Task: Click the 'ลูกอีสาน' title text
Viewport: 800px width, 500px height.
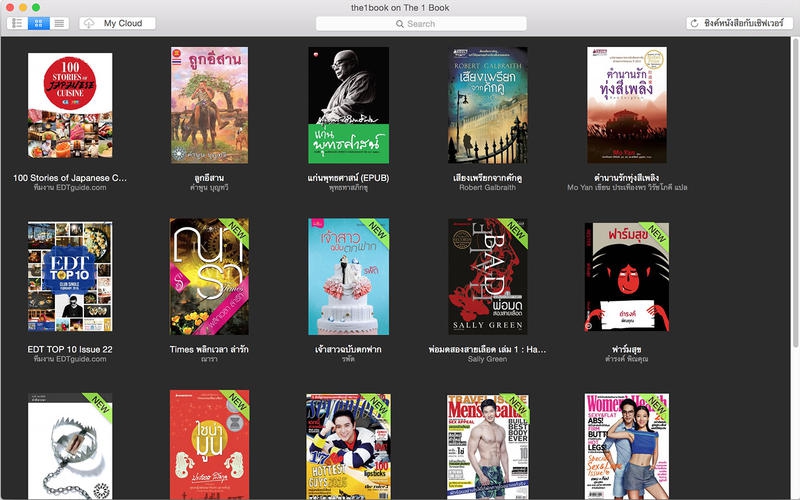Action: (209, 178)
